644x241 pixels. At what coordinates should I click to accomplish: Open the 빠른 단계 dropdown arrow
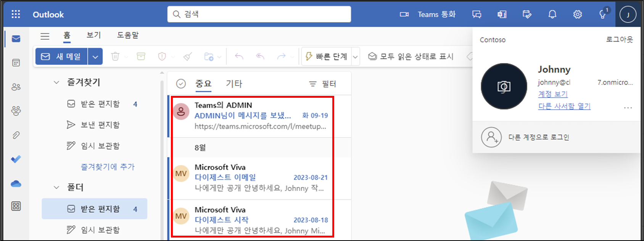tap(355, 57)
